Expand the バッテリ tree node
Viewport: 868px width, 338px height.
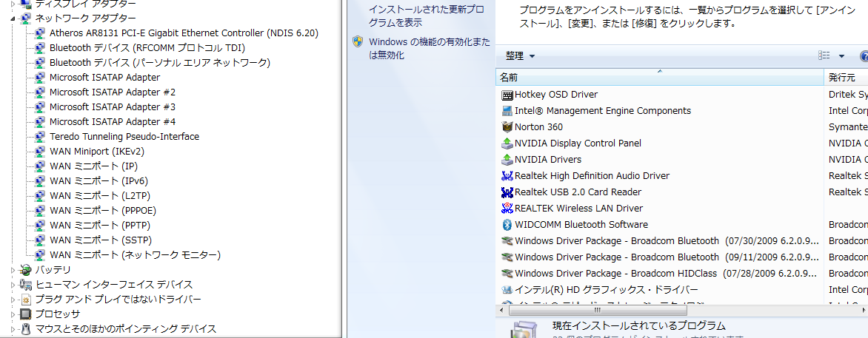coord(13,270)
